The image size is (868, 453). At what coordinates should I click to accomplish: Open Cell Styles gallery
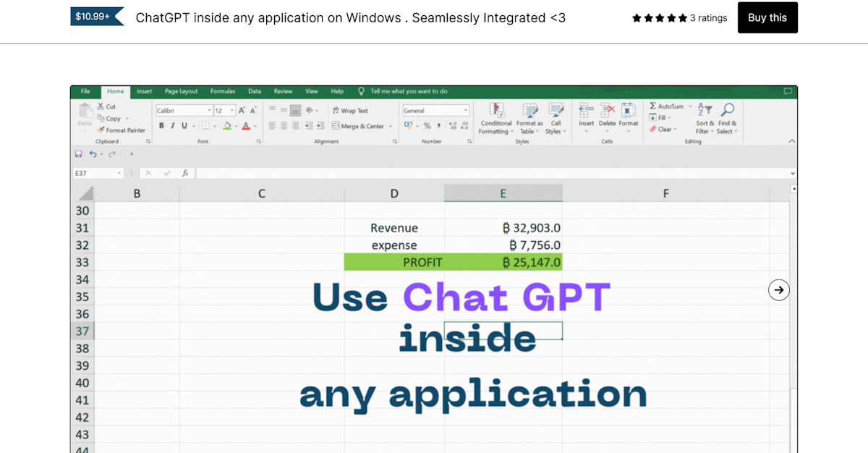[x=555, y=118]
